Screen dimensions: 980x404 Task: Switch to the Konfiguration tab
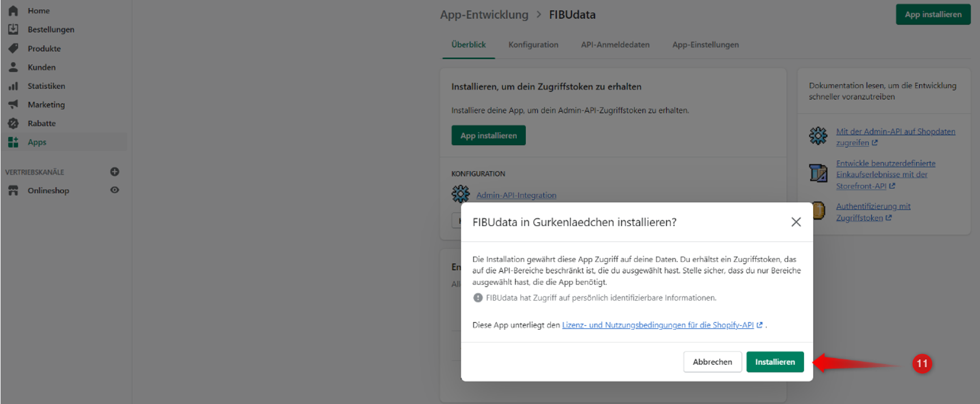533,45
